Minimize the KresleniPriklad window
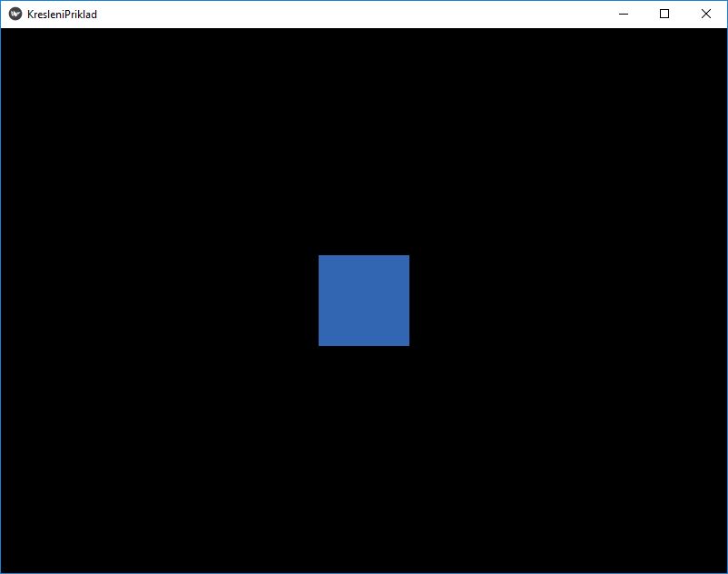Viewport: 728px width, 574px height. [623, 14]
